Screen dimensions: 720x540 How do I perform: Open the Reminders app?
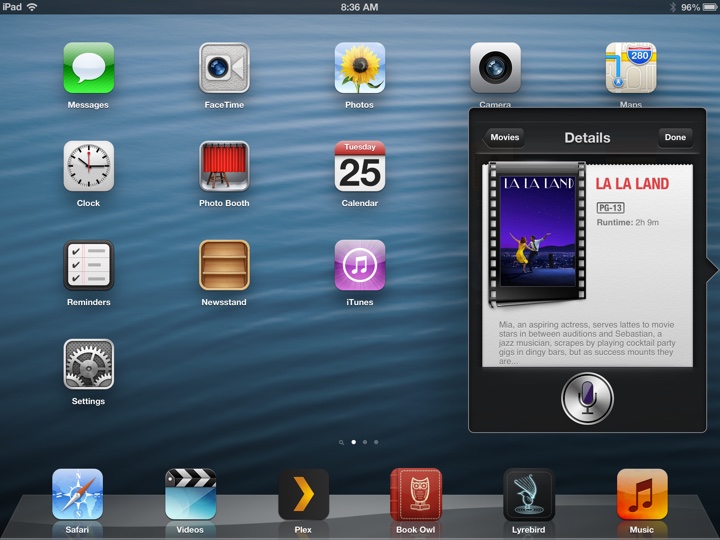point(89,265)
